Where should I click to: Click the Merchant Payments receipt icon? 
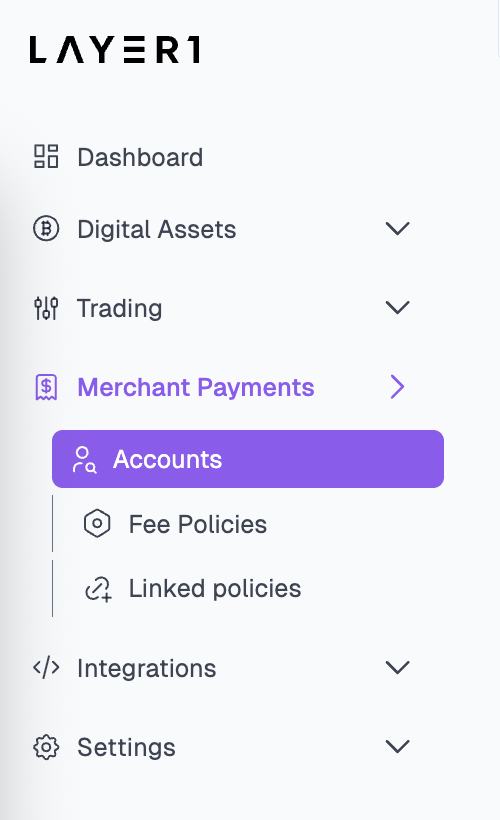(46, 388)
